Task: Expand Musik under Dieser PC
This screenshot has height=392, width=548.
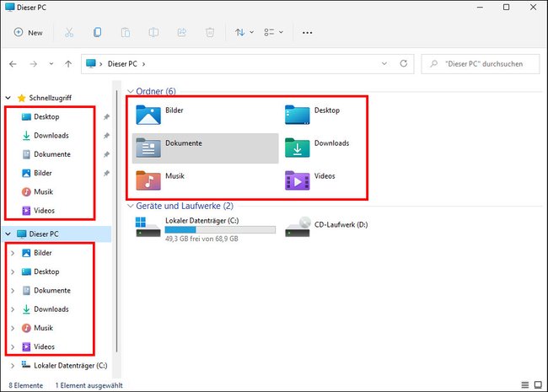Action: point(13,328)
